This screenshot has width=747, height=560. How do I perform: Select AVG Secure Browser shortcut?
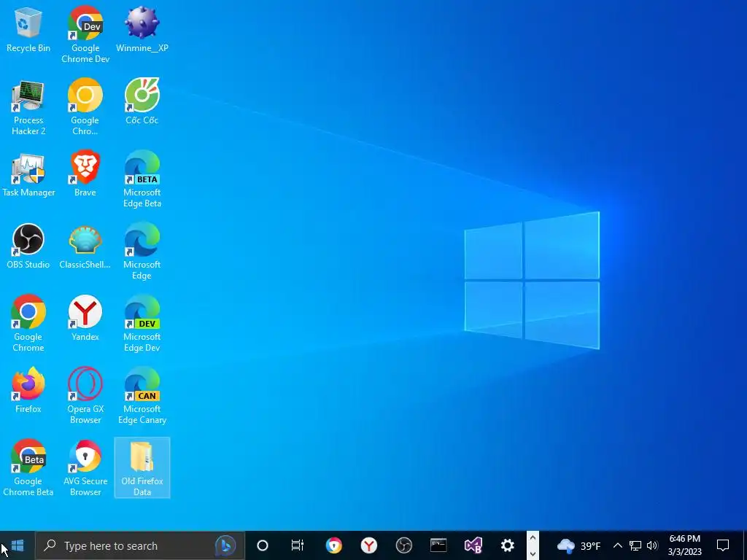click(x=85, y=468)
